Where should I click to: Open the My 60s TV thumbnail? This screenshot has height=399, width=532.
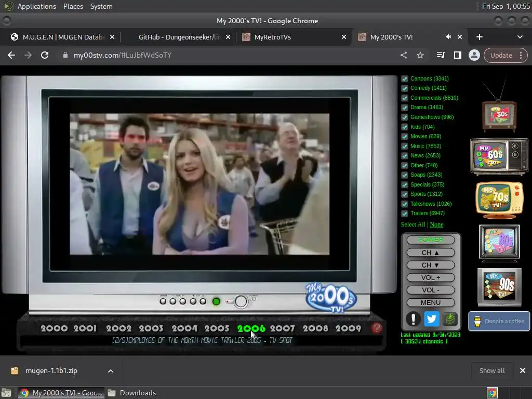499,156
